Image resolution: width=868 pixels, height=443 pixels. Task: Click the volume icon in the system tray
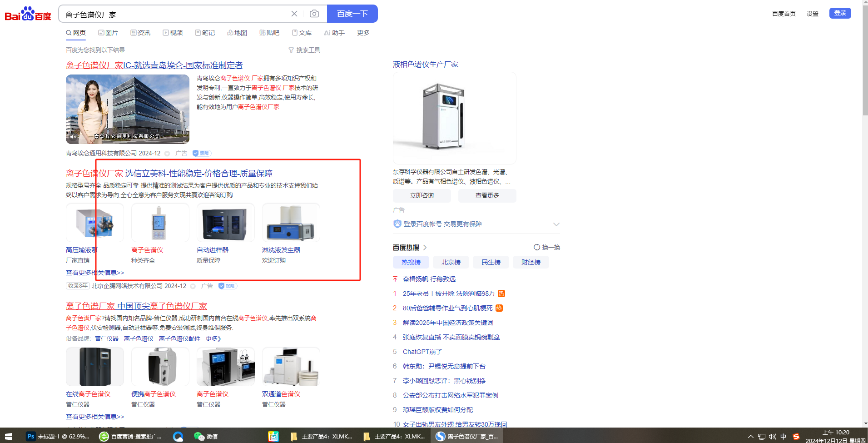point(772,437)
